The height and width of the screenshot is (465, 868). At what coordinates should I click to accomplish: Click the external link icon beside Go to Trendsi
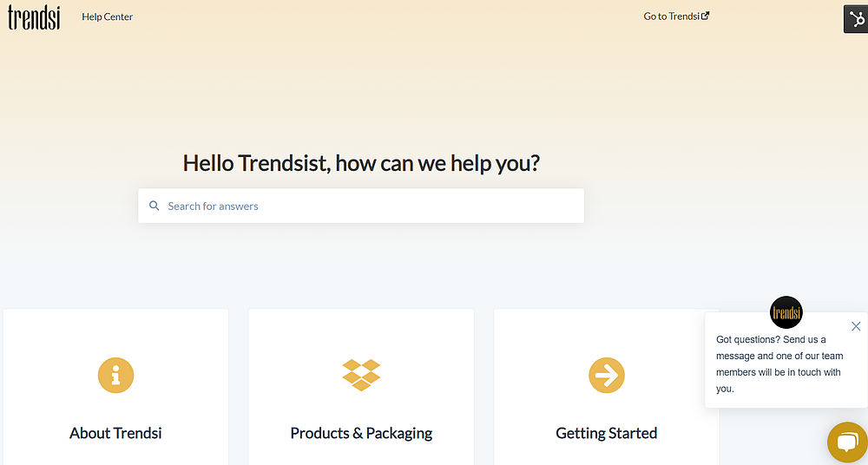pyautogui.click(x=705, y=16)
